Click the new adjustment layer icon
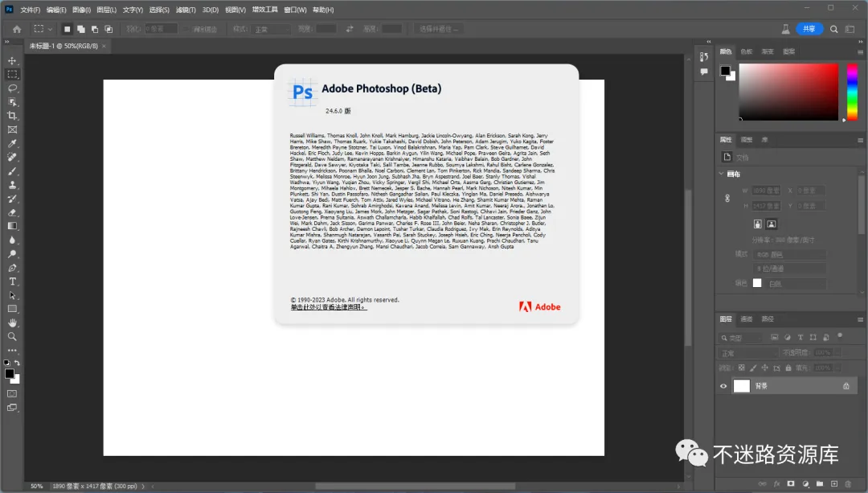868x493 pixels. 805,483
